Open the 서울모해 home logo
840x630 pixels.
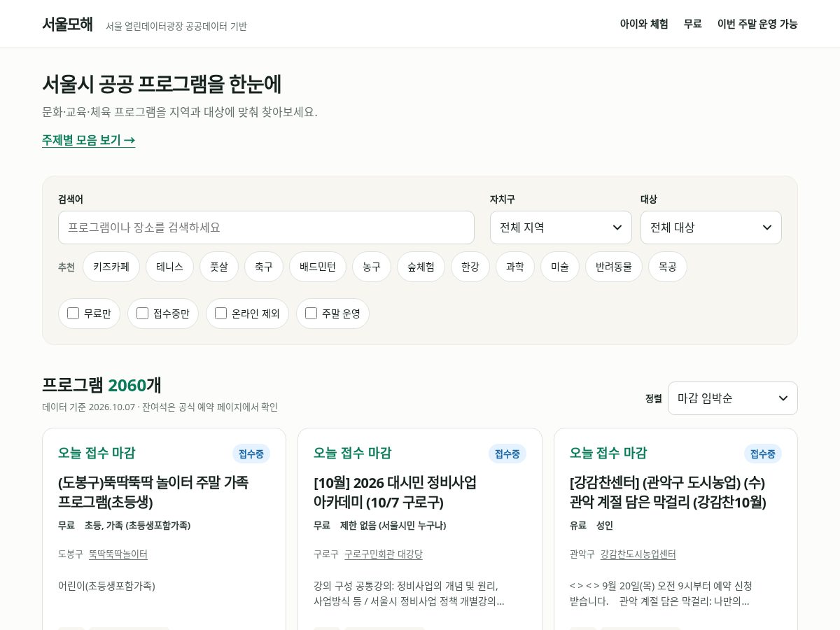coord(67,24)
